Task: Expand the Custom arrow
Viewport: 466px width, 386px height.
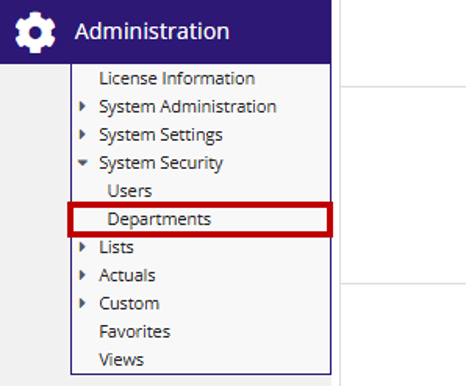Action: pyautogui.click(x=82, y=303)
